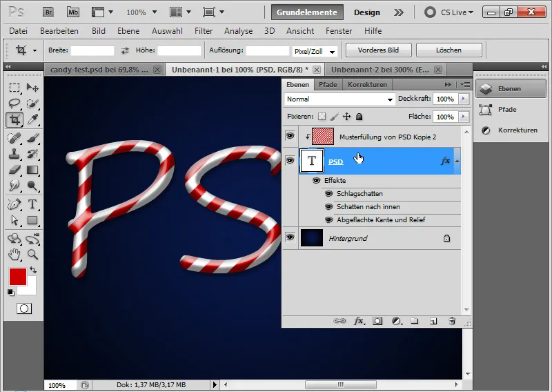Toggle lock image pixels
Screen dimensions: 552x392
[x=335, y=117]
